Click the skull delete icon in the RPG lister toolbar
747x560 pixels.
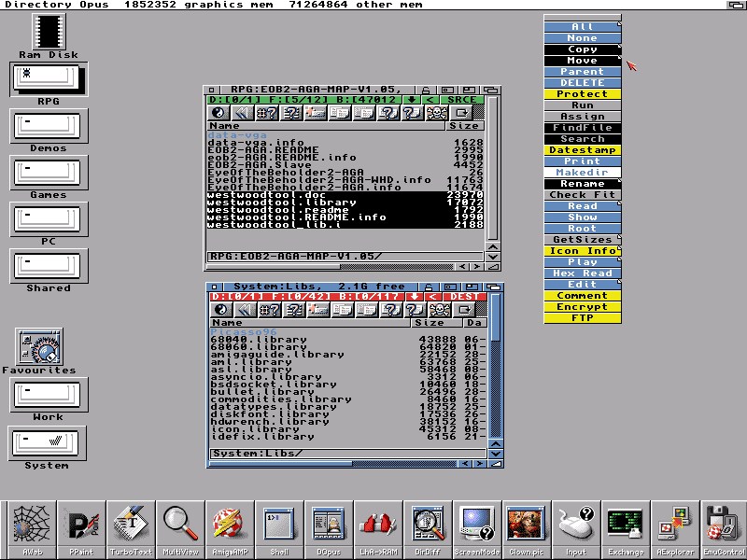click(x=436, y=113)
